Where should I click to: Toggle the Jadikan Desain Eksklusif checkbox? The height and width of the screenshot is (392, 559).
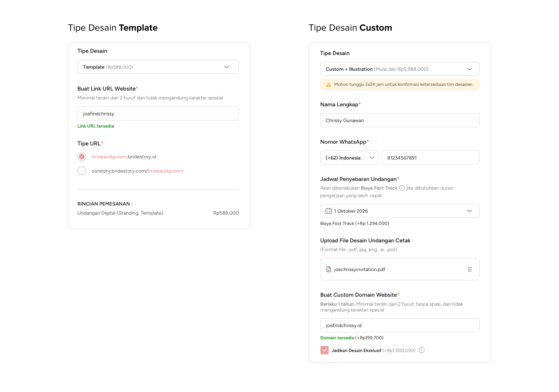324,350
